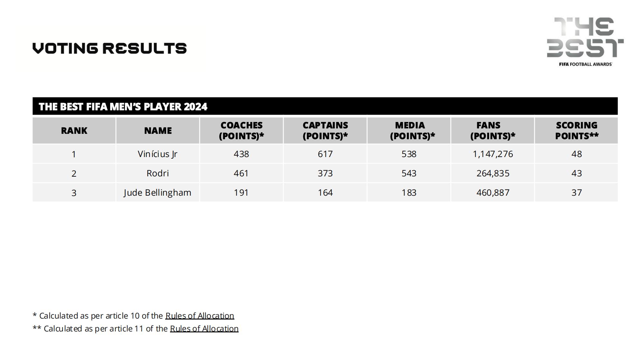This screenshot has width=644, height=362.
Task: Click the fans points value 1,147,276
Action: (x=493, y=154)
